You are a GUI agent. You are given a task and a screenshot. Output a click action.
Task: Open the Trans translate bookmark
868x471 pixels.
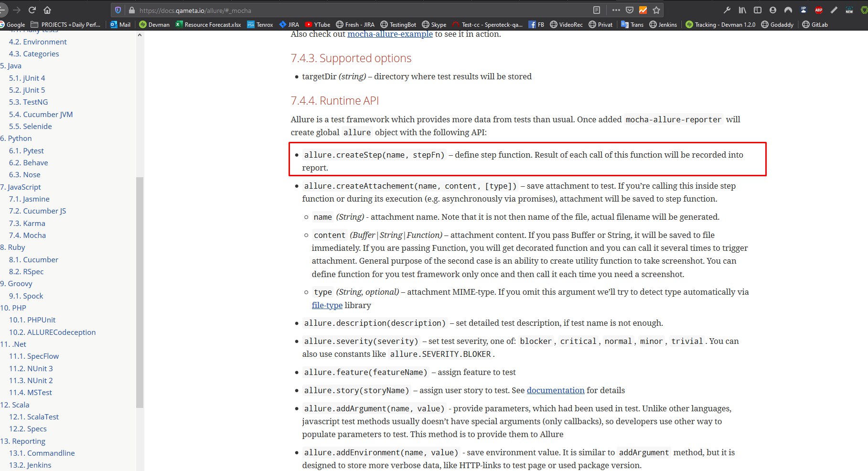pos(632,24)
